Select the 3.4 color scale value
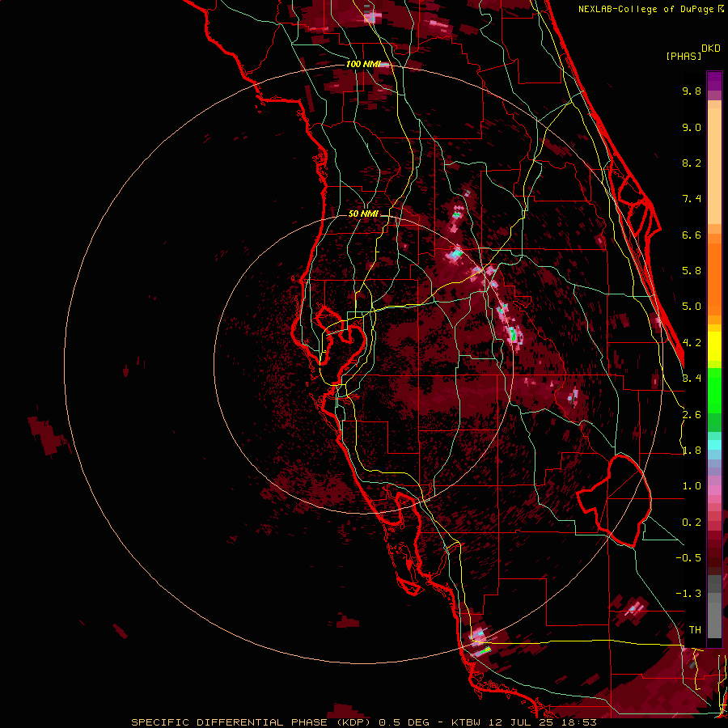This screenshot has height=728, width=728. click(692, 379)
